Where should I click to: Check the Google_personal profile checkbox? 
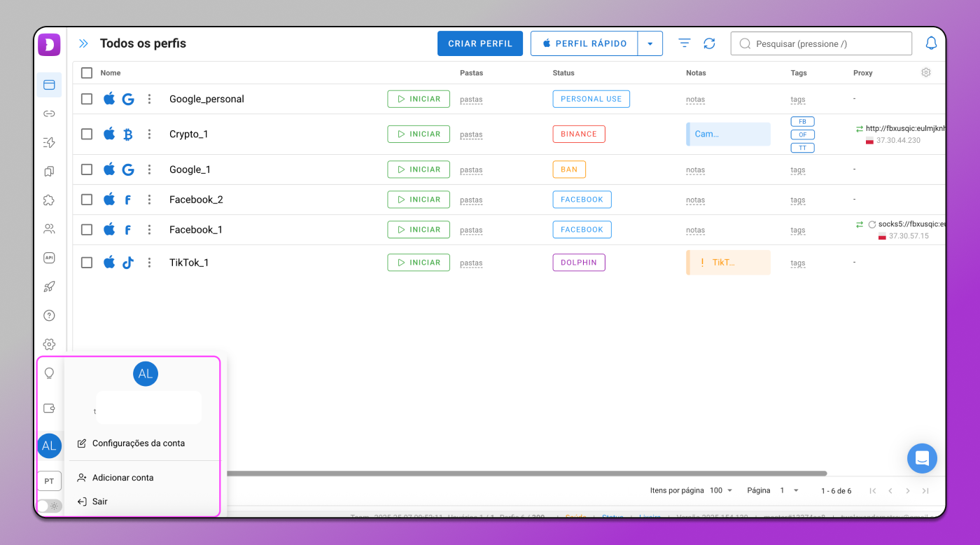(x=87, y=99)
